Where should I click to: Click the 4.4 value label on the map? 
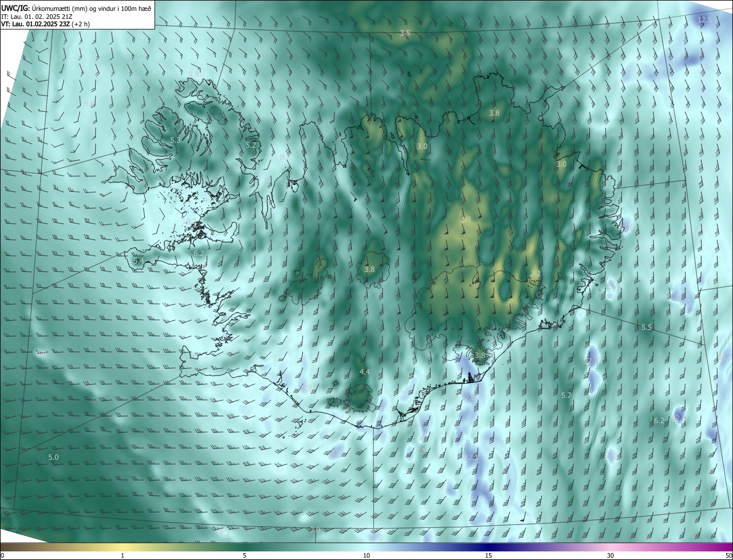364,372
